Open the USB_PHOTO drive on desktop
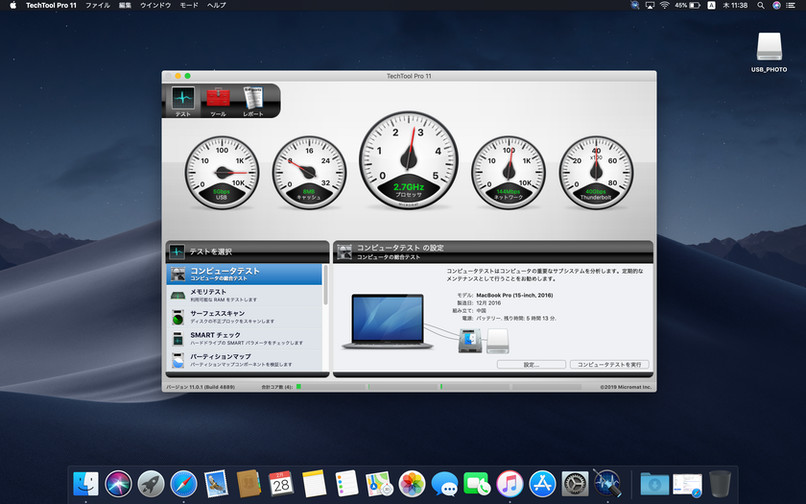The image size is (806, 504). (x=769, y=52)
